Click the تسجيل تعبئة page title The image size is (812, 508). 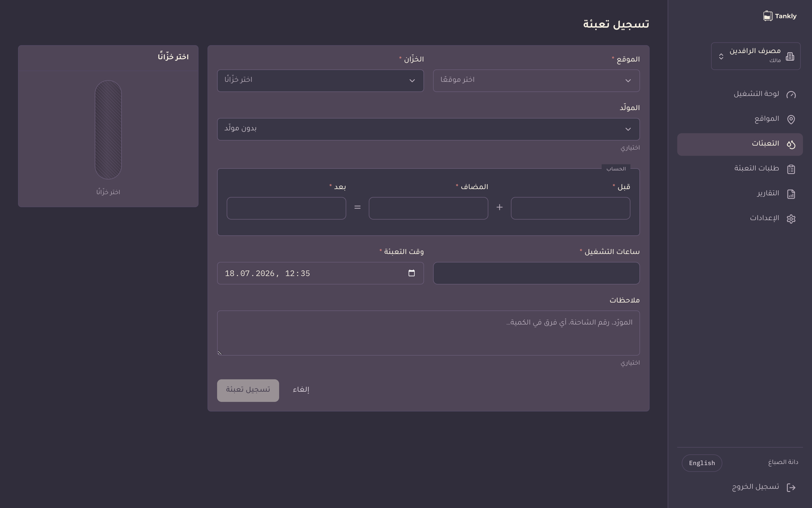616,24
